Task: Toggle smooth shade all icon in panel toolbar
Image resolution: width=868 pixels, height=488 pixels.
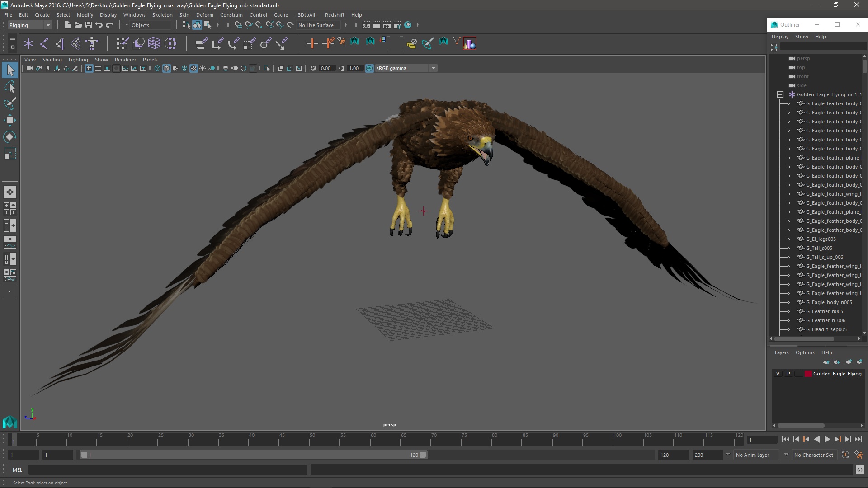Action: 166,68
